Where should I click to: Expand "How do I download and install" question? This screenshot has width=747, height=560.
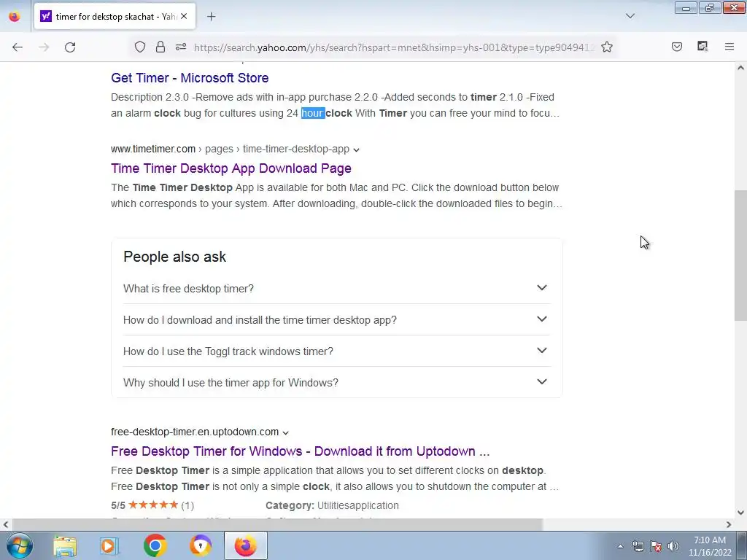337,319
